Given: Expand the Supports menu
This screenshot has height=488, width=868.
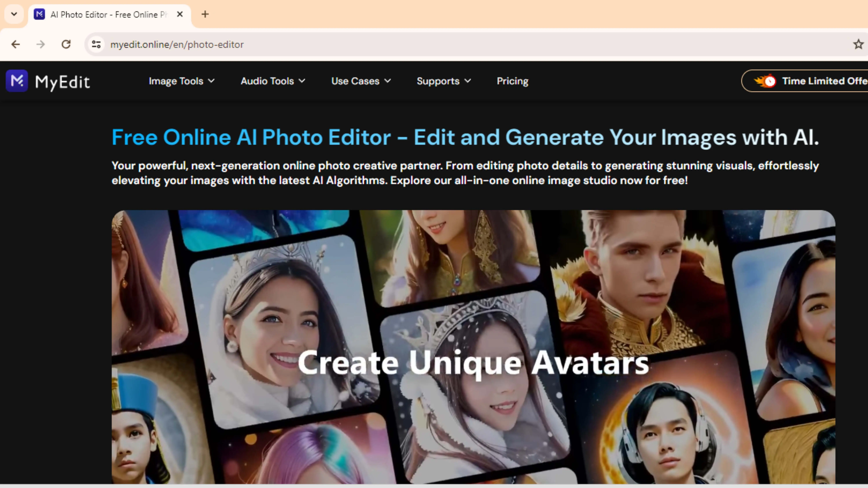Looking at the screenshot, I should (x=444, y=81).
